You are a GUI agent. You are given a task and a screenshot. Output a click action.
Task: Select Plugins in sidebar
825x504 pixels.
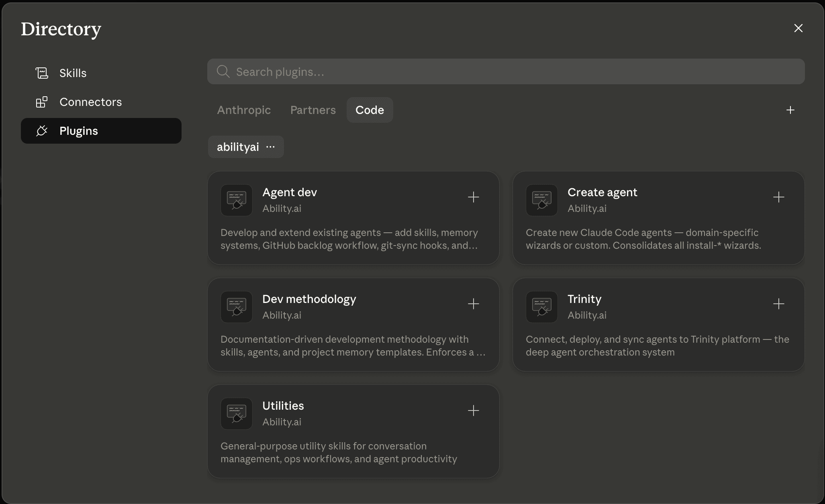point(101,131)
